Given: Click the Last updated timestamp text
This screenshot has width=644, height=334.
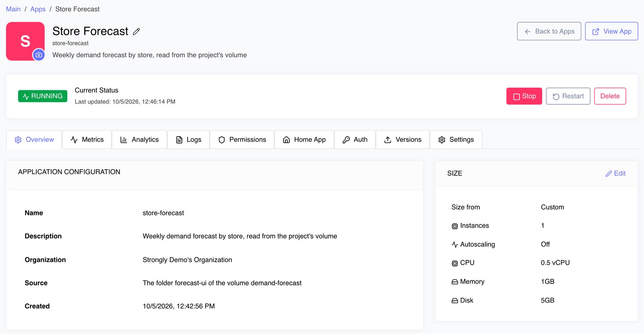Looking at the screenshot, I should click(125, 102).
